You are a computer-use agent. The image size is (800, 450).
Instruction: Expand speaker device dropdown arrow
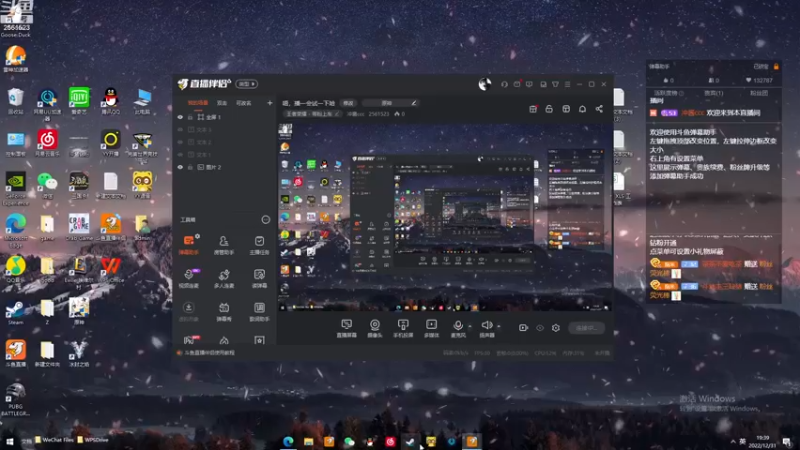click(x=498, y=326)
